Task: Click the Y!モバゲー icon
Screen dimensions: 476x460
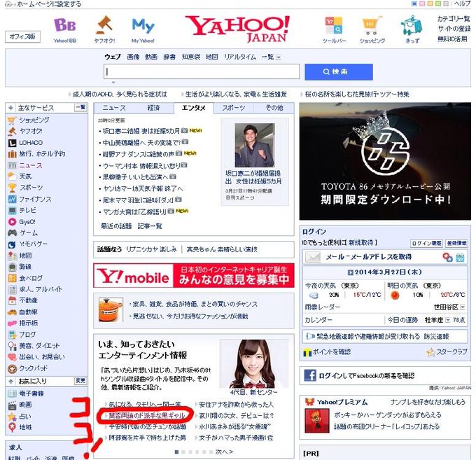Action: click(12, 244)
